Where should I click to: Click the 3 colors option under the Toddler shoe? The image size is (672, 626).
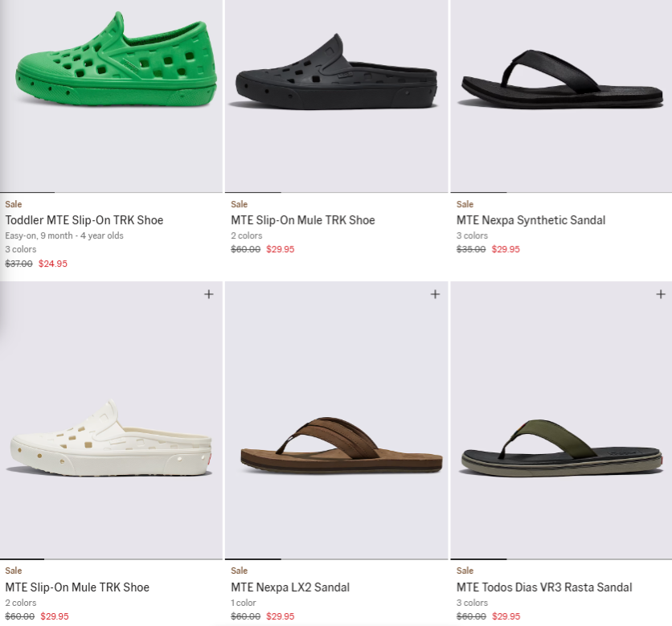tap(18, 249)
